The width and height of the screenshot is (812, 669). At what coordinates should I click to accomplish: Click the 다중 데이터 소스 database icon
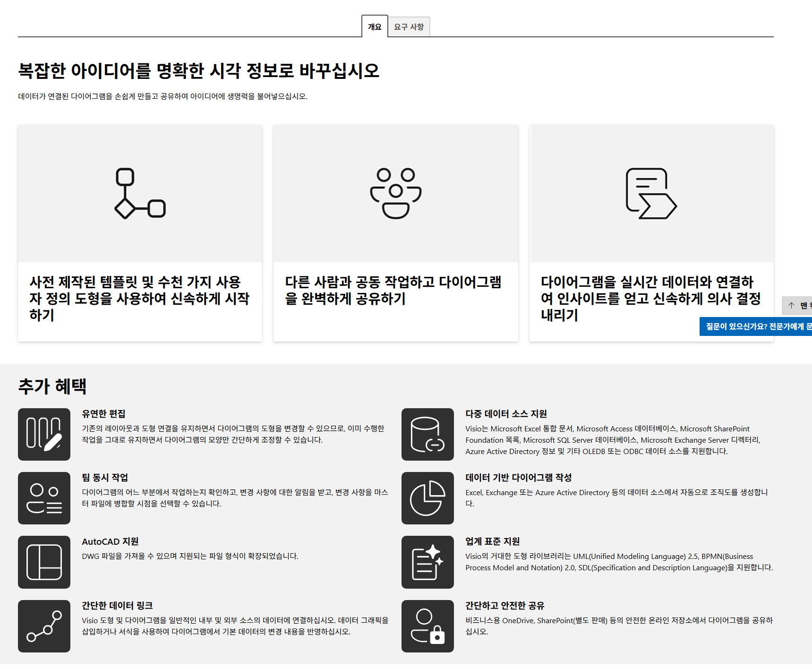pyautogui.click(x=427, y=434)
